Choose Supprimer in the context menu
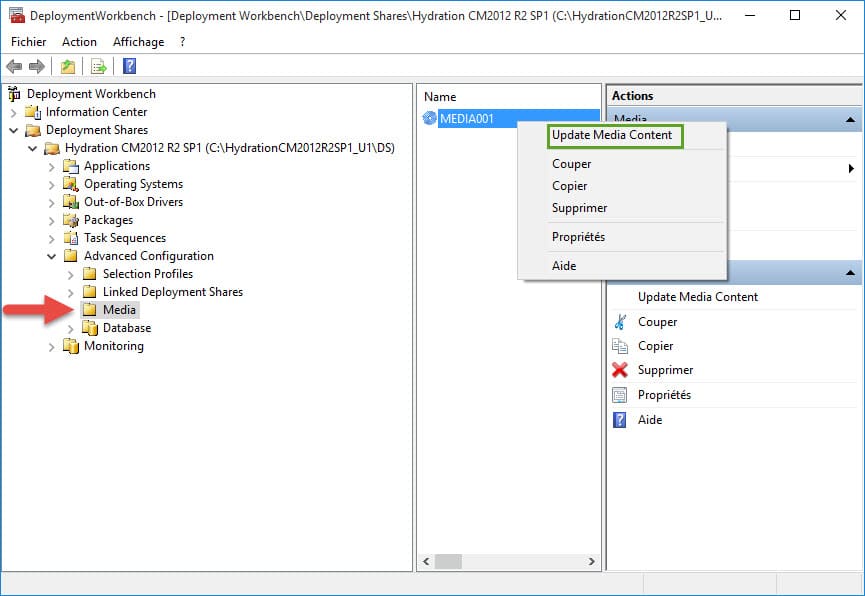This screenshot has height=596, width=865. 579,208
